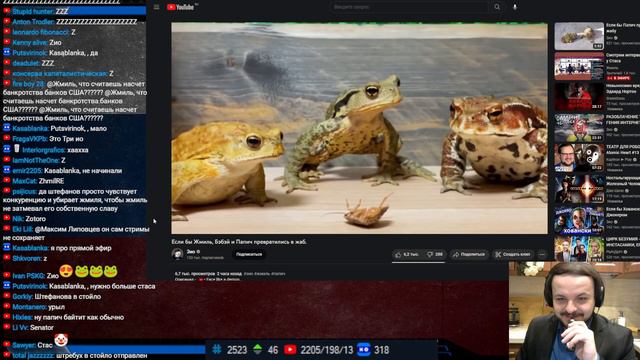Viewport: 640px width, 360px height.
Task: Open the Зио channel name link
Action: tap(191, 252)
